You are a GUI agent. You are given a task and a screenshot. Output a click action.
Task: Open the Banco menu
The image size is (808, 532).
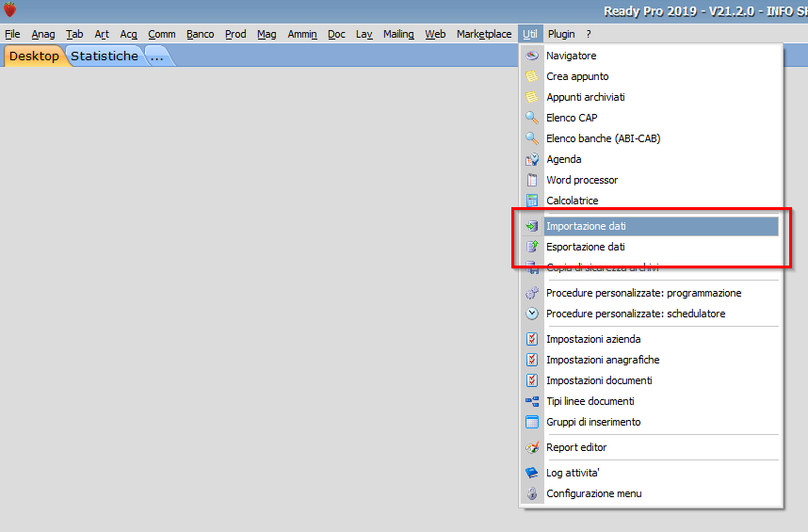[200, 34]
